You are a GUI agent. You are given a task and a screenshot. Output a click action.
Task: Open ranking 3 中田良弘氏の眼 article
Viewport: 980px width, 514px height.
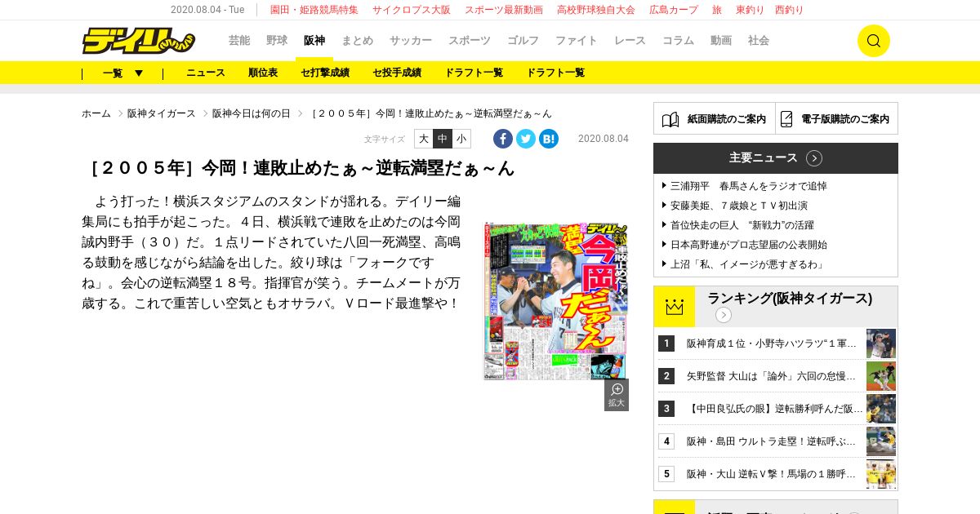pyautogui.click(x=774, y=409)
